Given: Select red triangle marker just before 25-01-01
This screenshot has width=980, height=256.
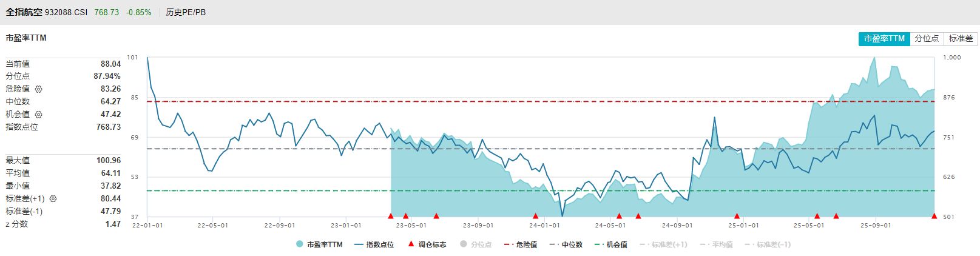Looking at the screenshot, I should [737, 215].
